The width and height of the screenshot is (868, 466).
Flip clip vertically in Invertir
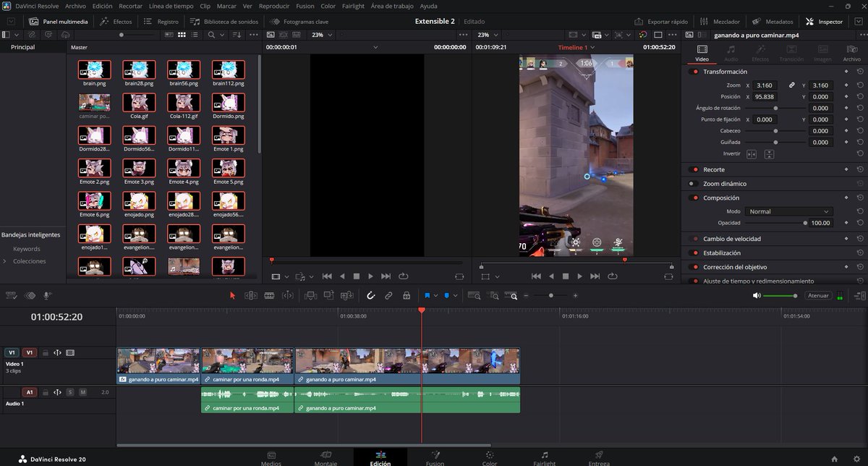click(x=769, y=154)
